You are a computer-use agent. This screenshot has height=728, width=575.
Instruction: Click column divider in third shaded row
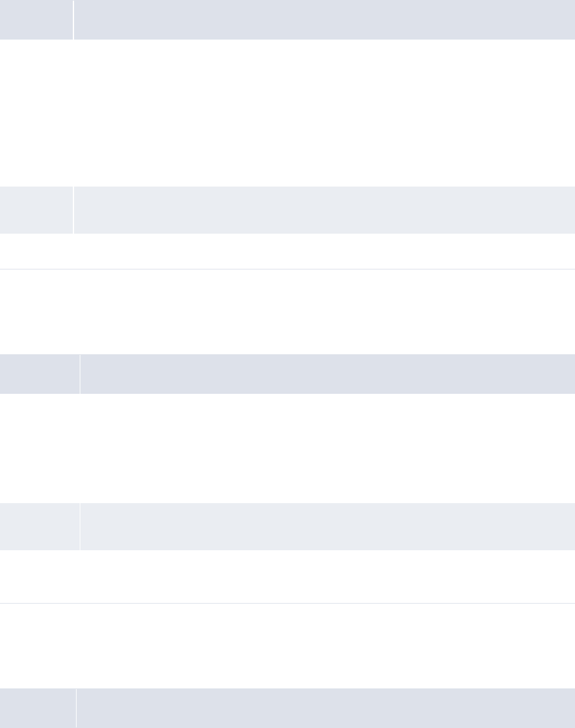(x=80, y=374)
